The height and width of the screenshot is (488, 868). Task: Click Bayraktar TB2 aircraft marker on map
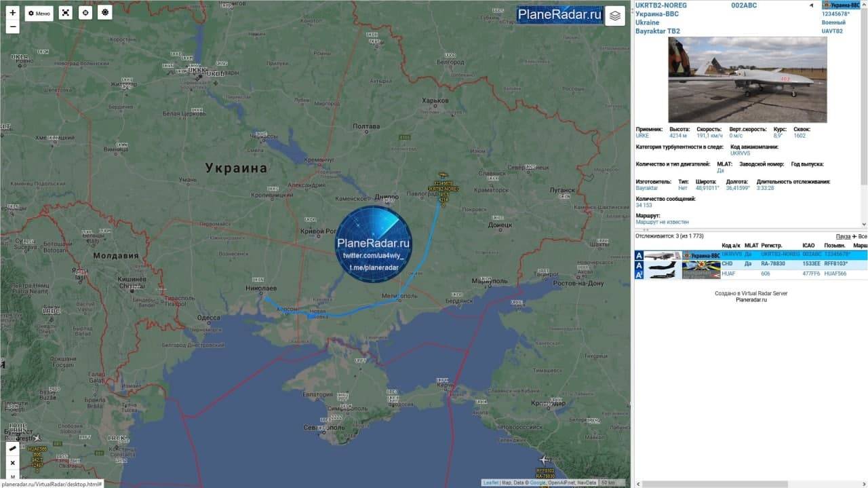(x=443, y=176)
